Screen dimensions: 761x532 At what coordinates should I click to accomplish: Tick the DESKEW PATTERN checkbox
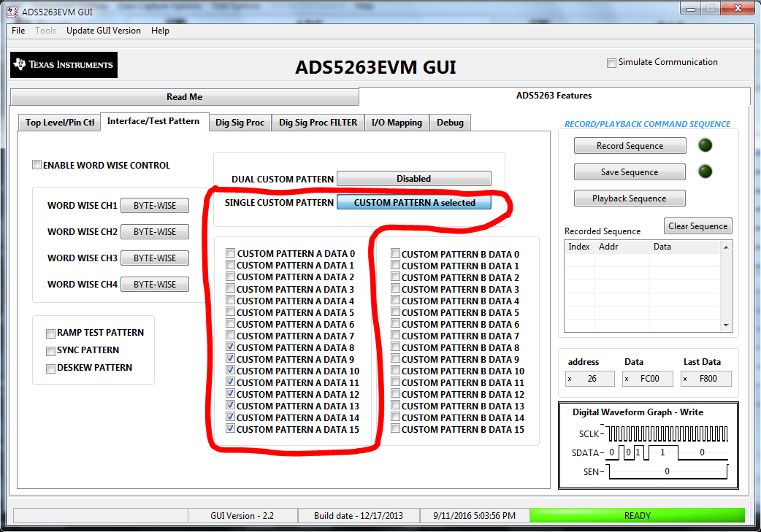click(x=50, y=369)
